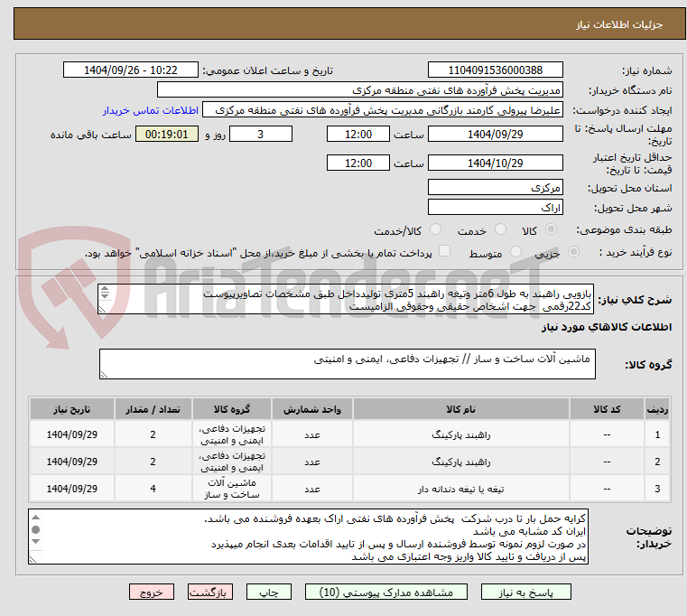Click the تعداد / مقدار column header
Viewport: 687px width, 616px height.
[153, 409]
